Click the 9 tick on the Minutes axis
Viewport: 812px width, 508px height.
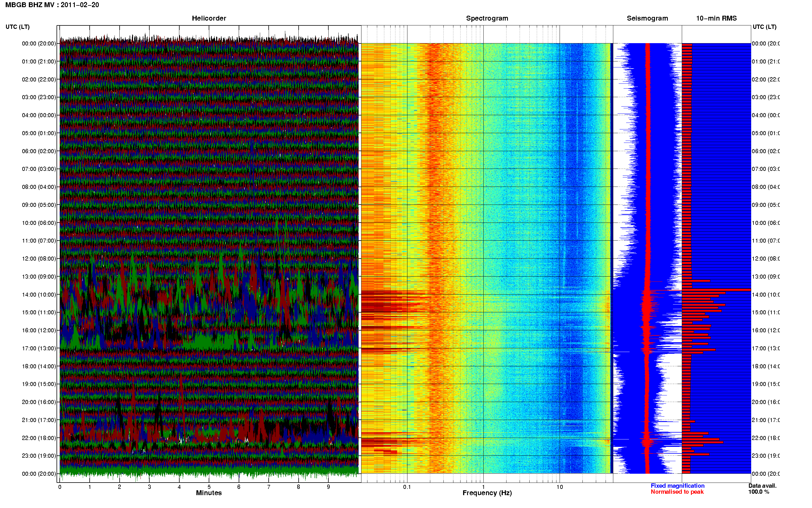[x=328, y=487]
